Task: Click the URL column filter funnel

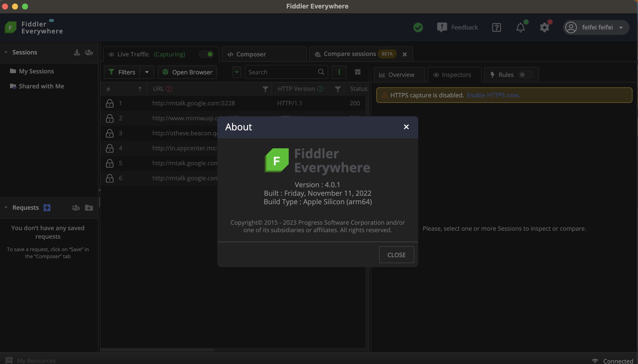Action: tap(265, 89)
